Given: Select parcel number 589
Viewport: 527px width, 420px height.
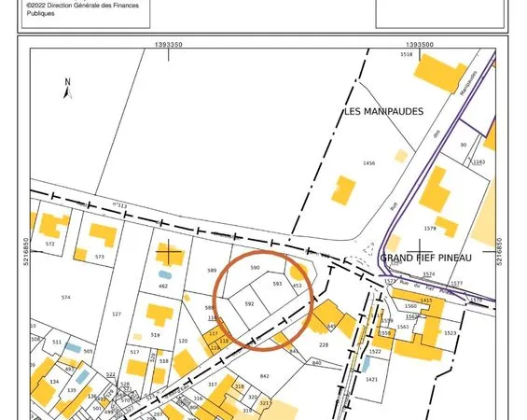Looking at the screenshot, I should [212, 270].
